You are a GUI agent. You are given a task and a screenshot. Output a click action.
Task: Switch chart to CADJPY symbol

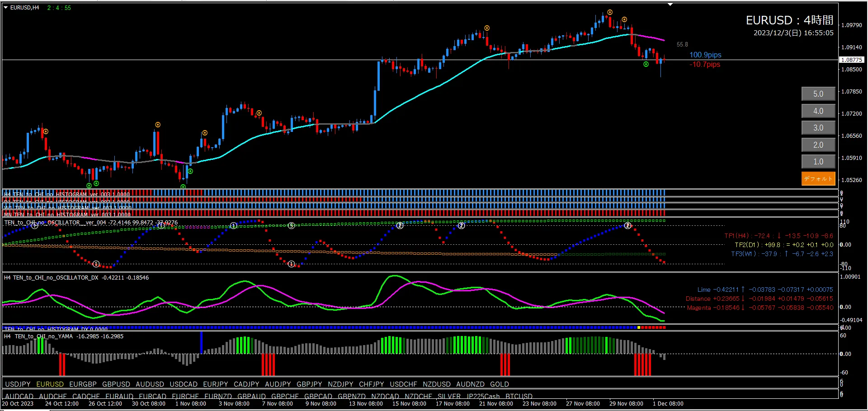pyautogui.click(x=246, y=384)
